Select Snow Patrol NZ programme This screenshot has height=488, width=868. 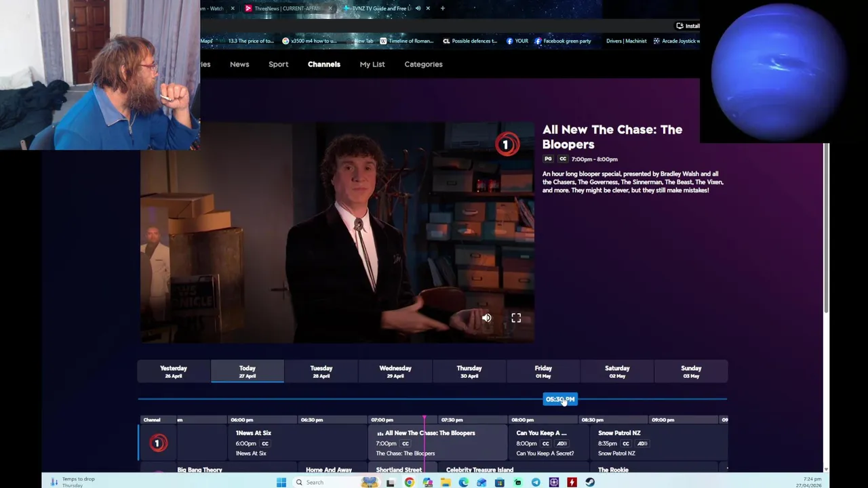tap(658, 443)
